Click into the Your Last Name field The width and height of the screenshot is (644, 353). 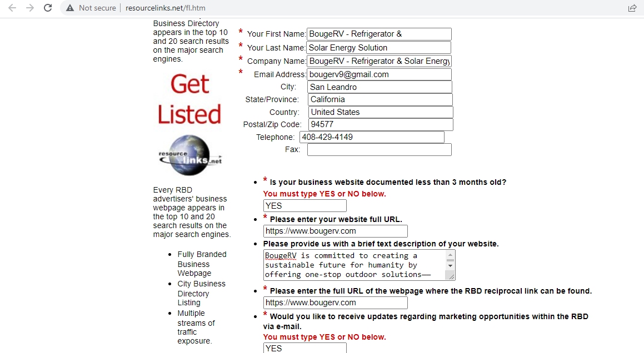coord(379,48)
